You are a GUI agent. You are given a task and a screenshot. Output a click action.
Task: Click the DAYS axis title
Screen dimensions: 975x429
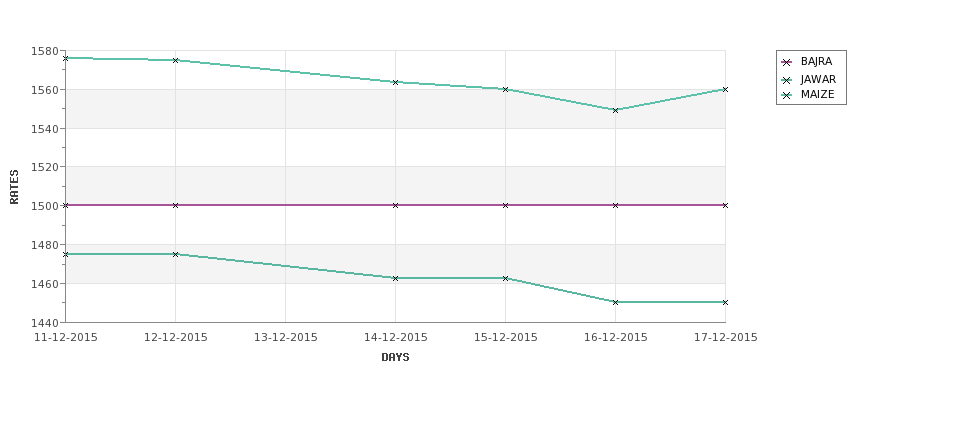click(395, 358)
